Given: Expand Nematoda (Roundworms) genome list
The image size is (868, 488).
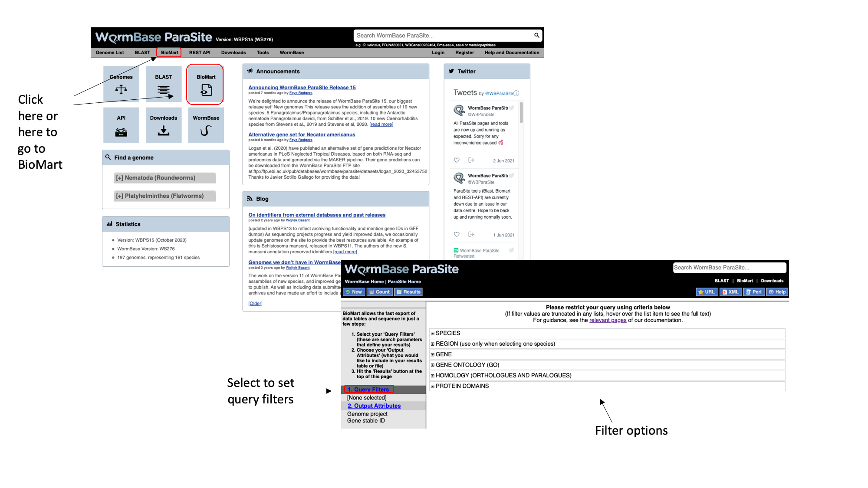Looking at the screenshot, I should click(x=165, y=178).
